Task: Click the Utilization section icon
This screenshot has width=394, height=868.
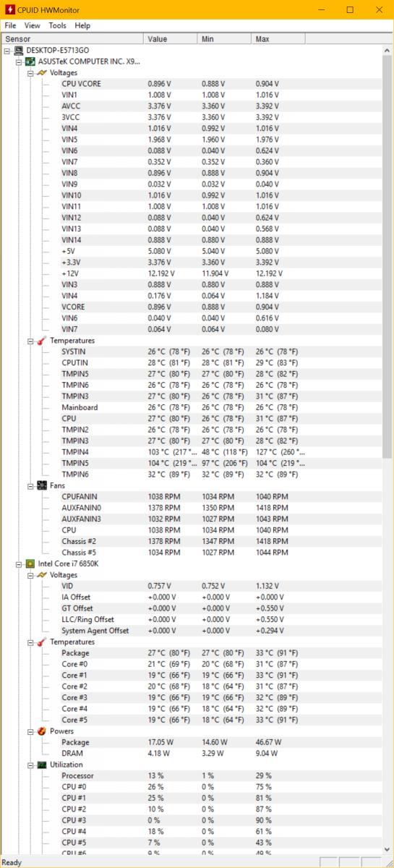Action: (x=42, y=765)
